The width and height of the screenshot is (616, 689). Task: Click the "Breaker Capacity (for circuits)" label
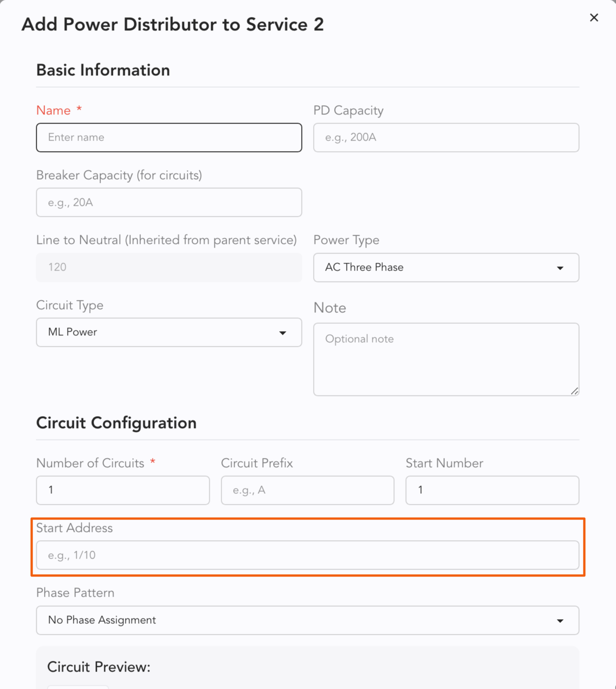[x=119, y=175]
